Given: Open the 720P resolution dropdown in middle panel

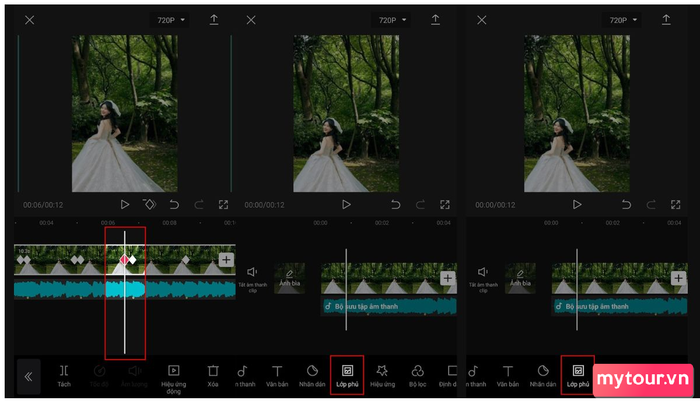Looking at the screenshot, I should coord(392,20).
